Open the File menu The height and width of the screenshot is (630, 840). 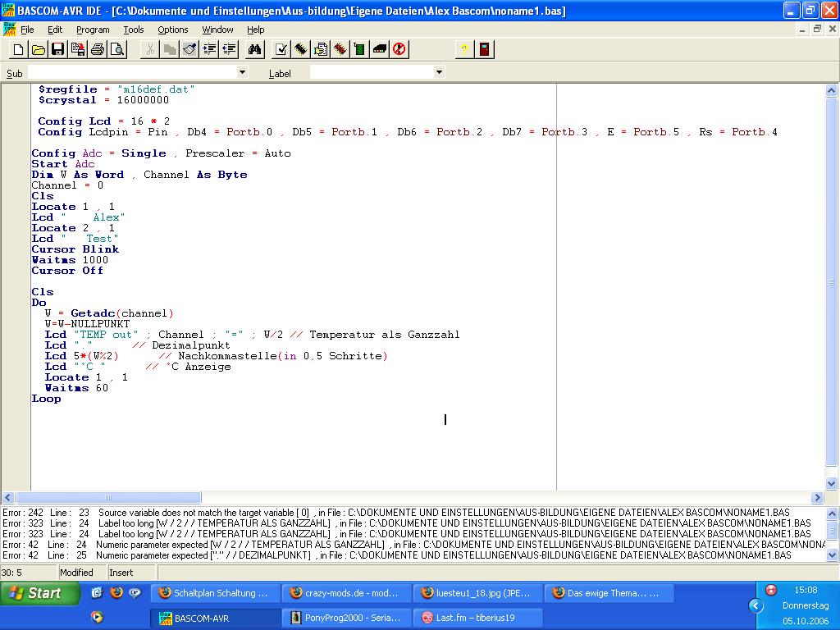click(x=27, y=30)
